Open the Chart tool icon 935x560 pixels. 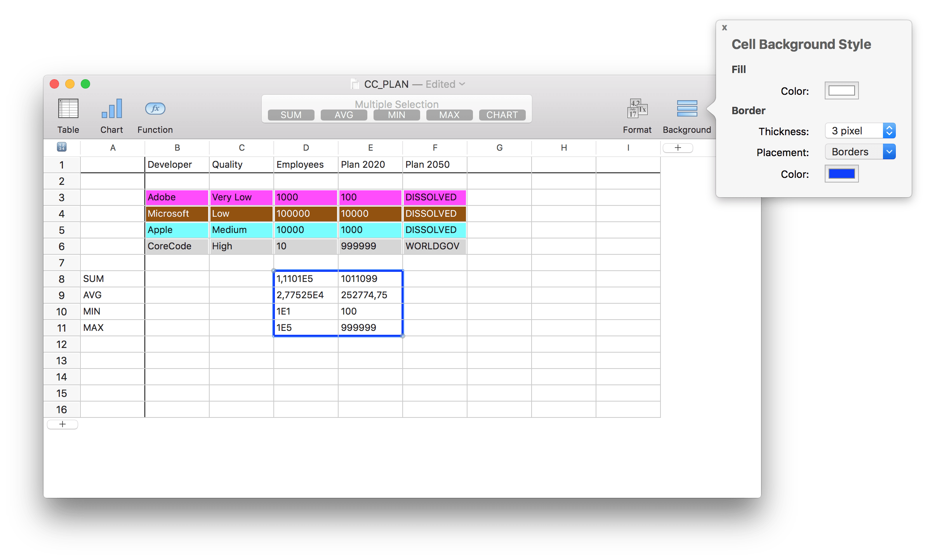[111, 108]
